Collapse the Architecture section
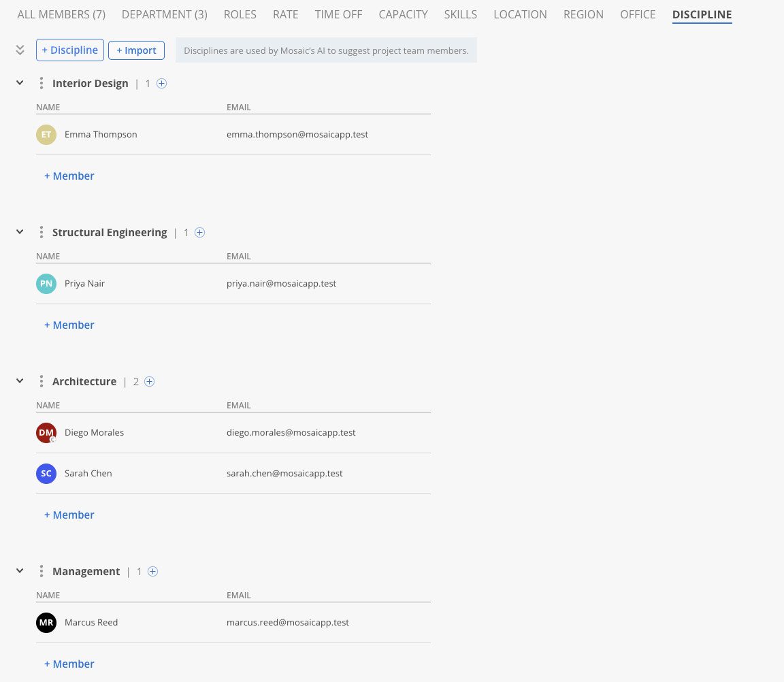Viewport: 784px width, 682px height. [x=20, y=381]
